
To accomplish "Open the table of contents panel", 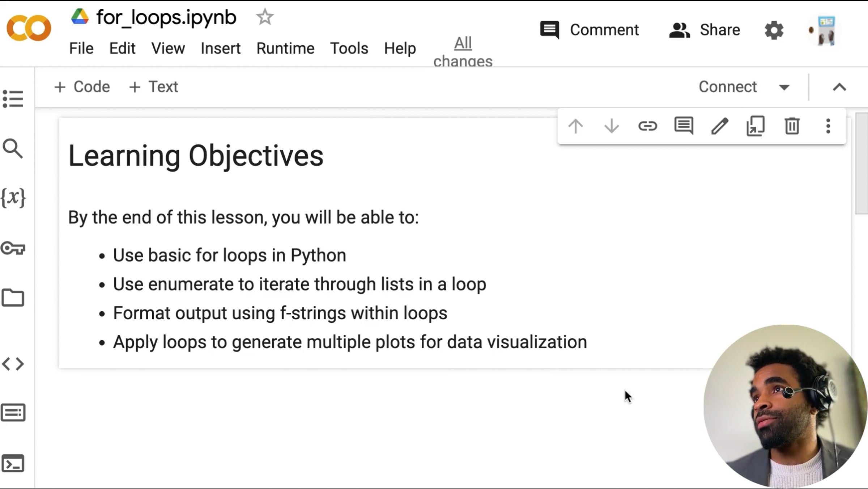I will [13, 99].
